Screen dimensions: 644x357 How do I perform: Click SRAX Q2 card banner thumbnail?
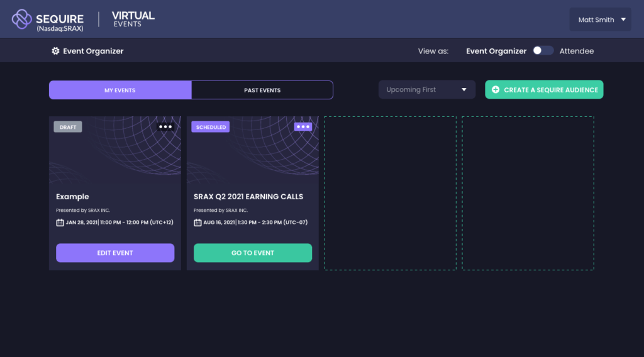[253, 150]
